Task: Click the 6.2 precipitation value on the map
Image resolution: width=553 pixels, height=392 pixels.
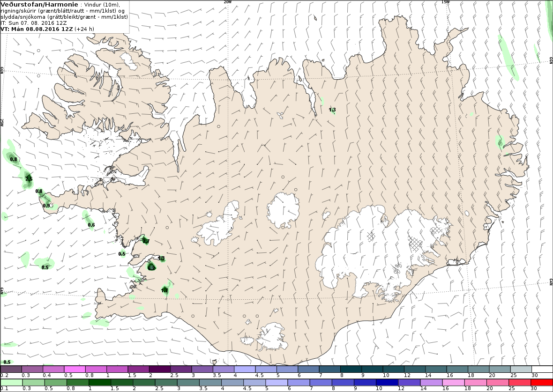Action: pyautogui.click(x=151, y=268)
